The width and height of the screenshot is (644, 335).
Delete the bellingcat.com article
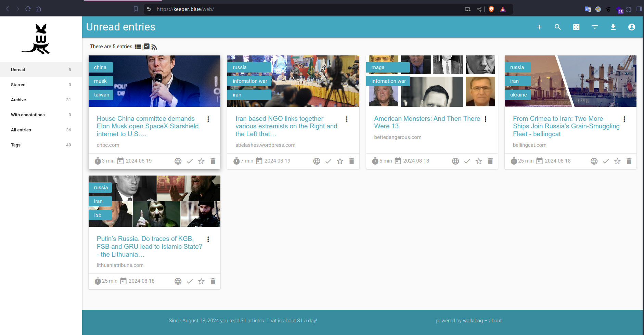(x=629, y=161)
